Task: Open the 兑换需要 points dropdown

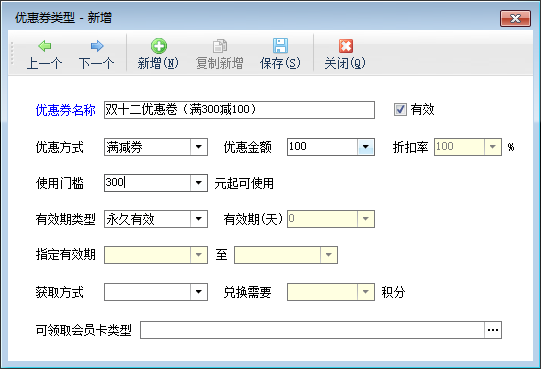Action: pos(366,292)
